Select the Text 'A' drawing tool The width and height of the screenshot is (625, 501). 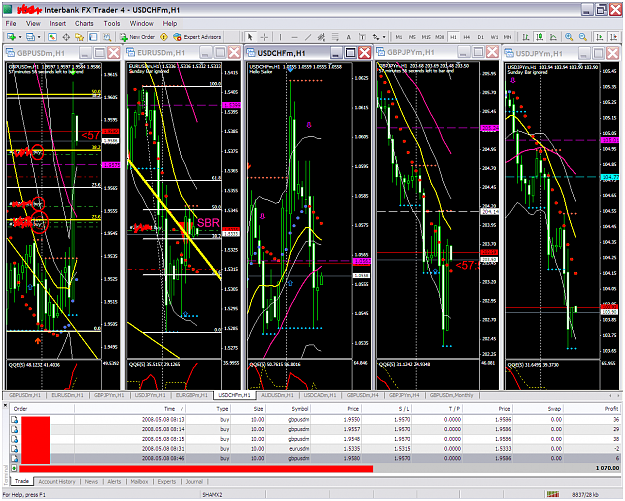pyautogui.click(x=349, y=37)
